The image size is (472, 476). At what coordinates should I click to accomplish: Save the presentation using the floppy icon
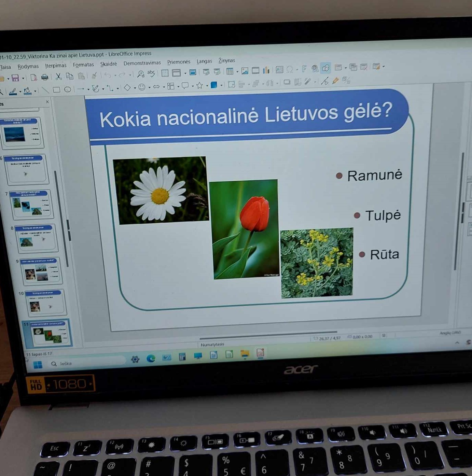tap(15, 78)
